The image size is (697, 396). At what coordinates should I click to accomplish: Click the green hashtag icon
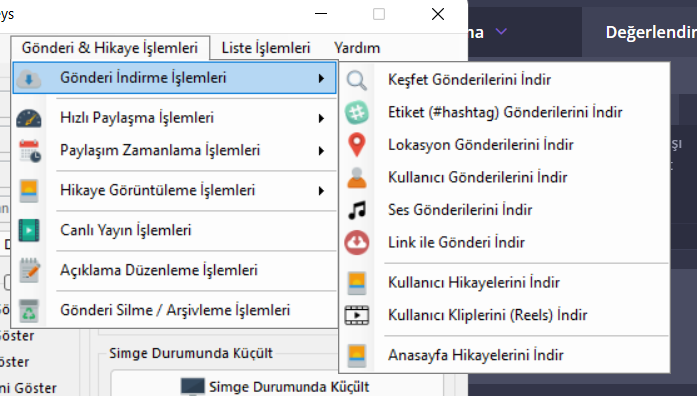(357, 112)
